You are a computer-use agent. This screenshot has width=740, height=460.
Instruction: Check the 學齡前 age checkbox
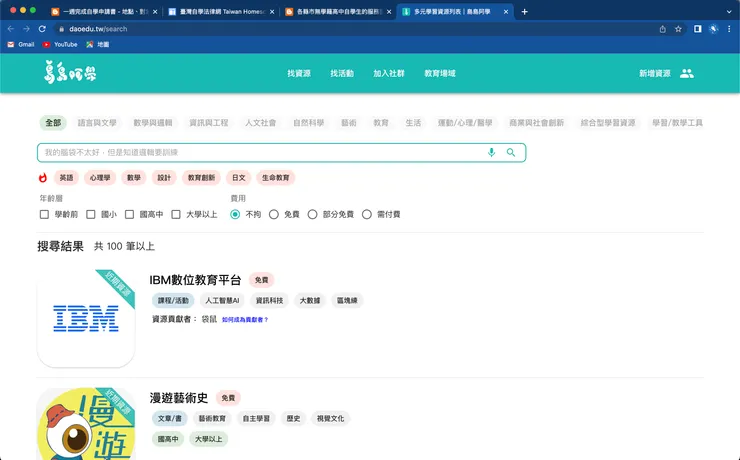coord(44,215)
